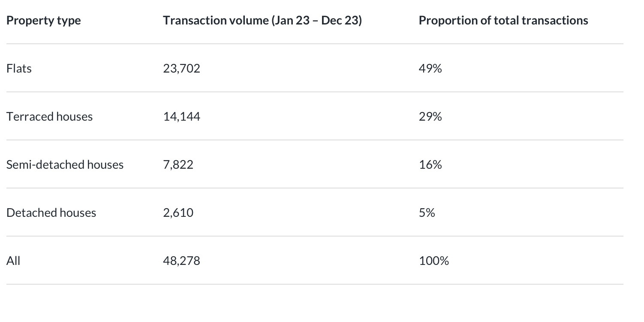This screenshot has height=322, width=644.
Task: Click Transaction volume (Jan 23 – Dec 23) header
Action: [x=262, y=20]
